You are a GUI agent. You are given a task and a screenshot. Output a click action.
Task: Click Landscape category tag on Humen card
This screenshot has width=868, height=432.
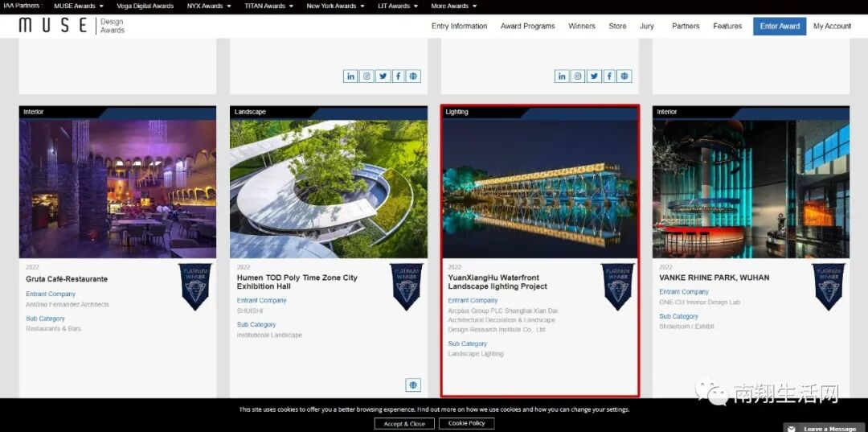(250, 112)
